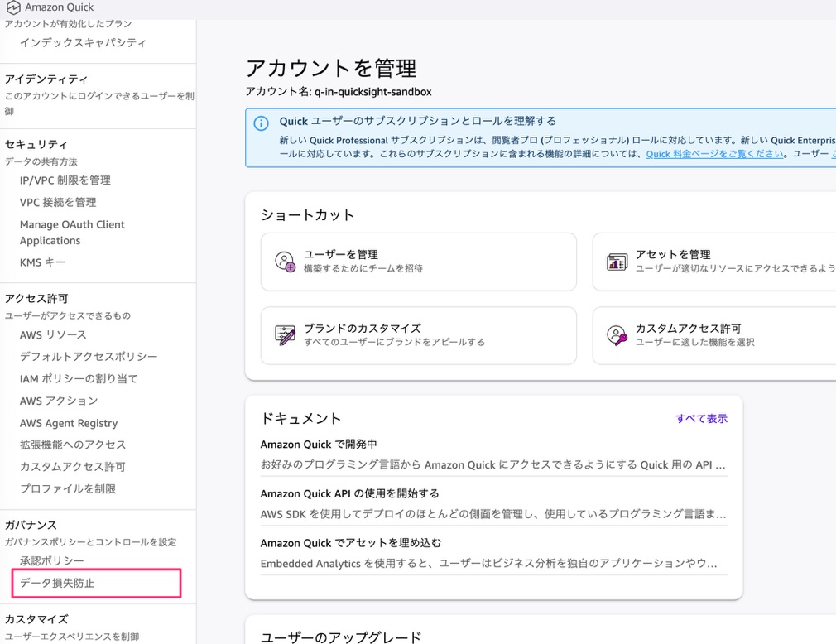Click the アイデンティティ section heading
The width and height of the screenshot is (836, 644).
tap(46, 79)
